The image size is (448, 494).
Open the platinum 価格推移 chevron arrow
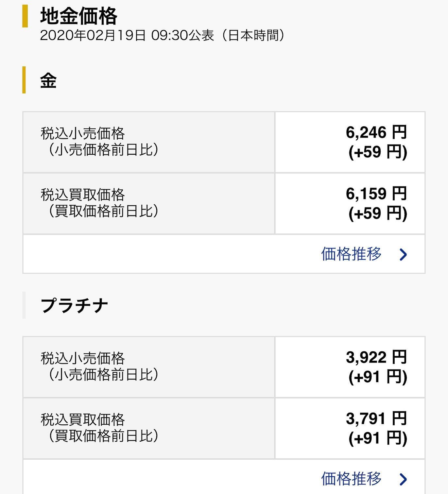(x=403, y=479)
